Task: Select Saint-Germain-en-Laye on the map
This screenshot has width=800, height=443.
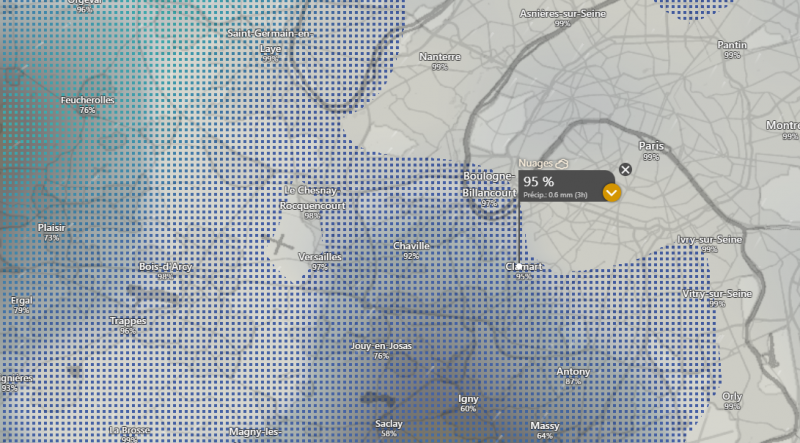Action: pos(270,41)
